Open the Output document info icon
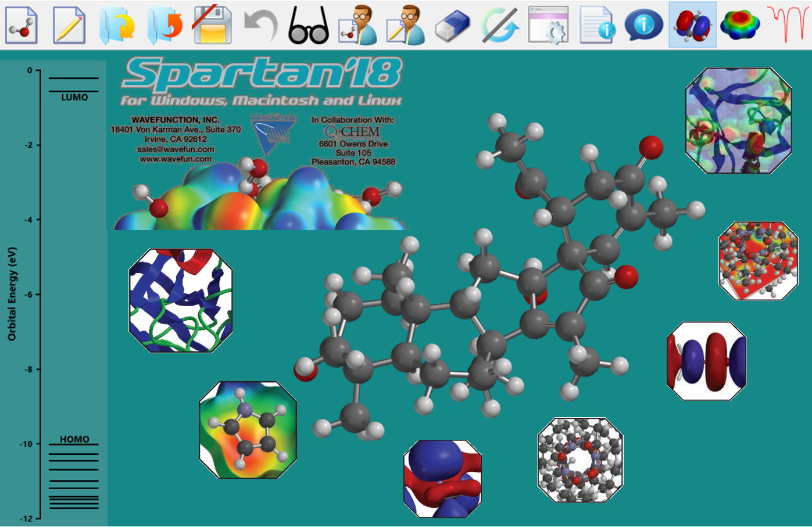 pyautogui.click(x=596, y=25)
